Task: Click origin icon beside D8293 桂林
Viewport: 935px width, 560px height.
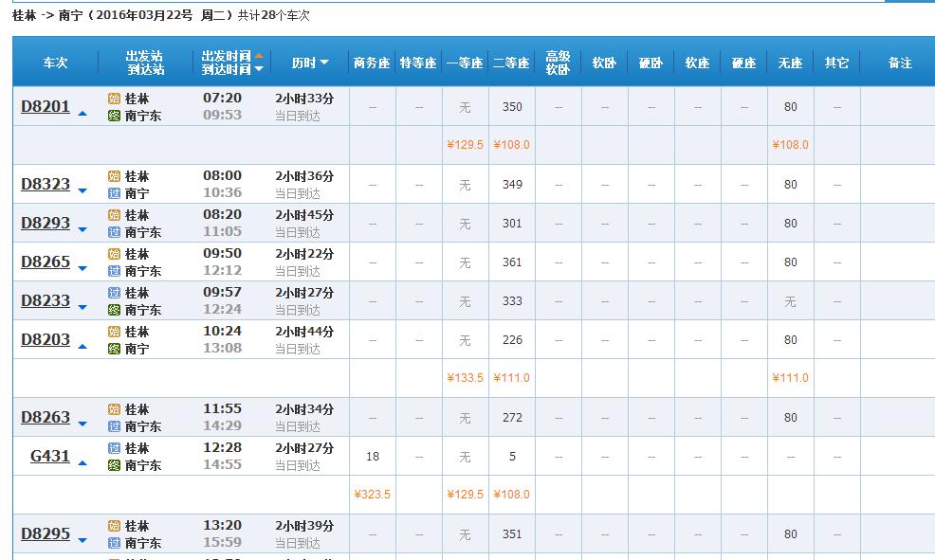Action: click(x=114, y=215)
